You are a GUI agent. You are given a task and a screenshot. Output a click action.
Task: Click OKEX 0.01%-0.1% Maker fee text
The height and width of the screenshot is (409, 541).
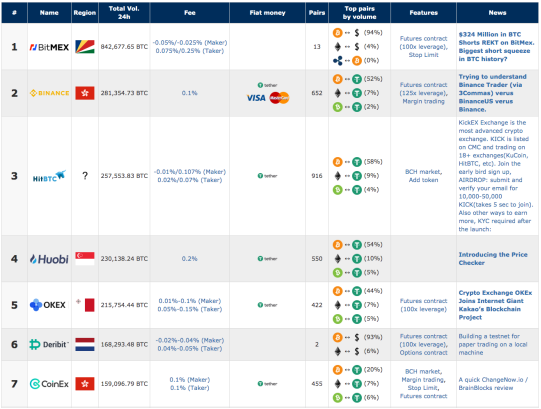190,301
